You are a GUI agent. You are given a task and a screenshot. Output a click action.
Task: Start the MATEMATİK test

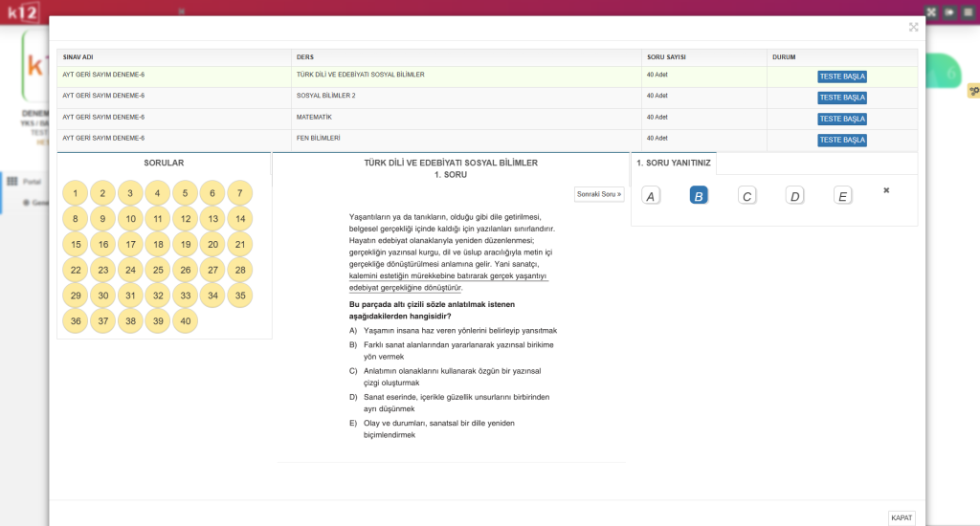(x=842, y=119)
